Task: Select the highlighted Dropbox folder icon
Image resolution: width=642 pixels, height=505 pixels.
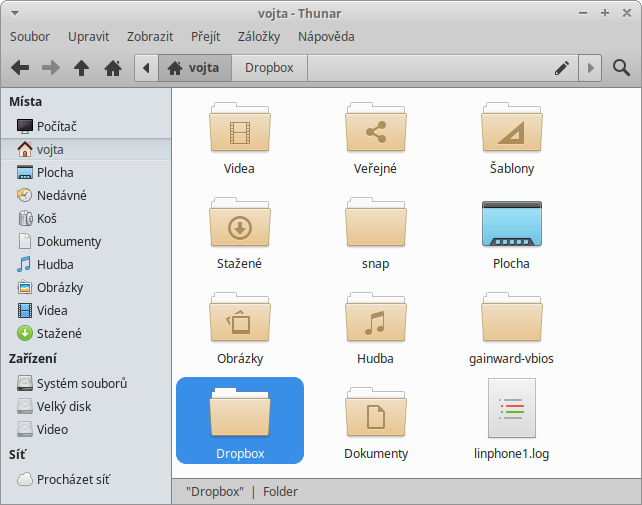Action: (x=240, y=413)
